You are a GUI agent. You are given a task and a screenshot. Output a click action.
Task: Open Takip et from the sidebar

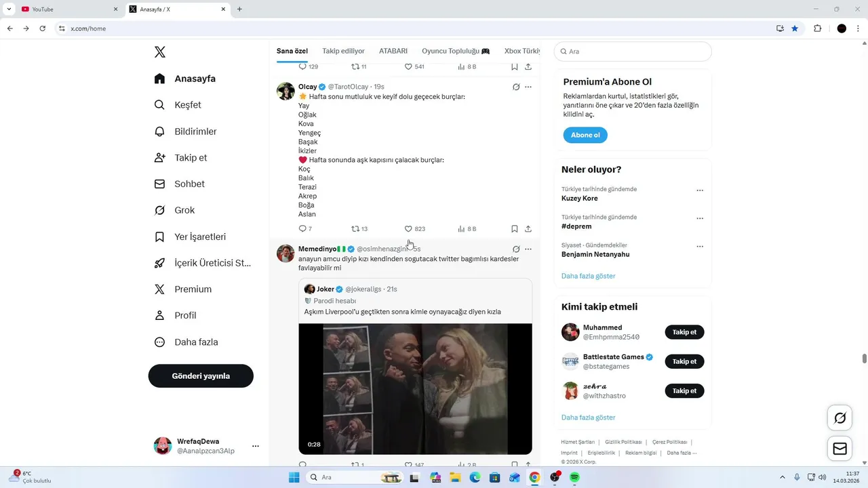coord(180,157)
